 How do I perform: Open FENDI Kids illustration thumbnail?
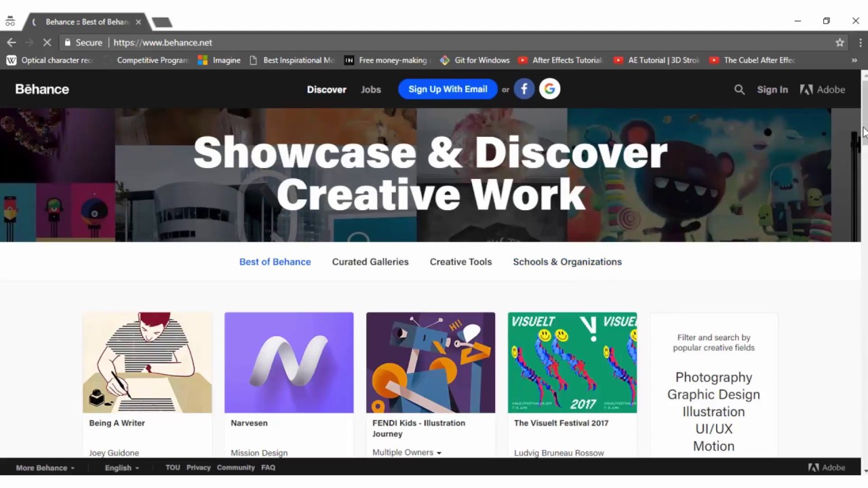pyautogui.click(x=431, y=363)
